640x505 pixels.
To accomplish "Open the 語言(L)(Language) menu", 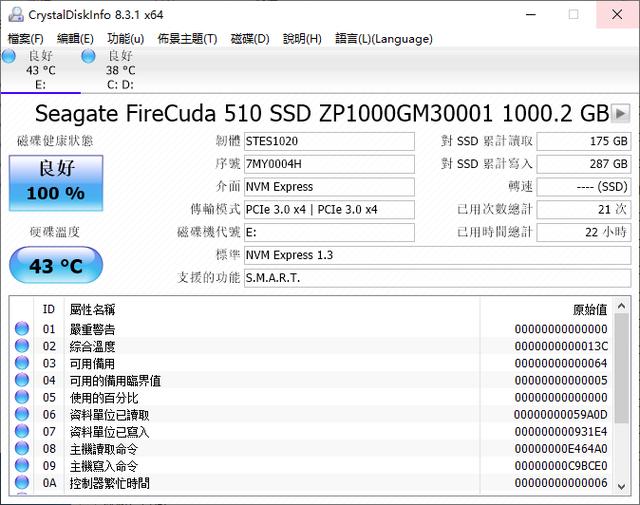I will coord(384,39).
